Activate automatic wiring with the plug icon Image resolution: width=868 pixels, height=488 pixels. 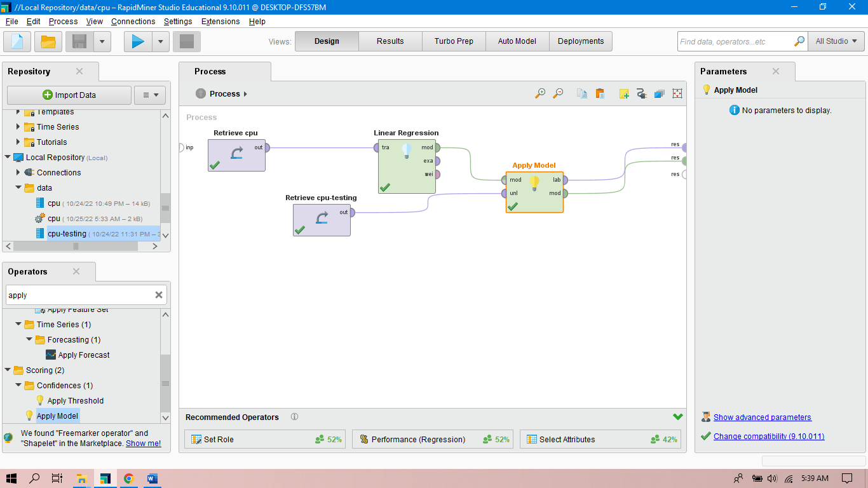click(x=641, y=93)
